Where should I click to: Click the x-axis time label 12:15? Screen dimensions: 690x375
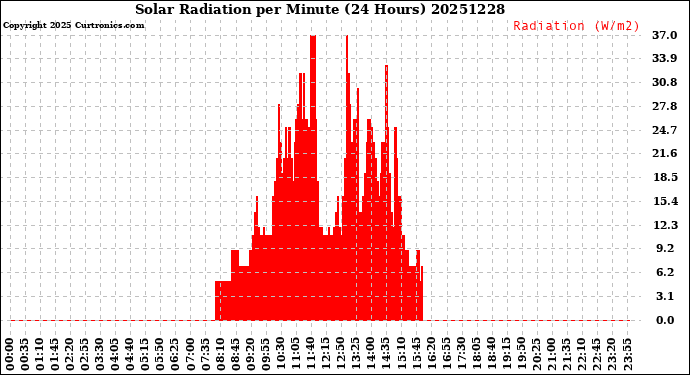[326, 355]
